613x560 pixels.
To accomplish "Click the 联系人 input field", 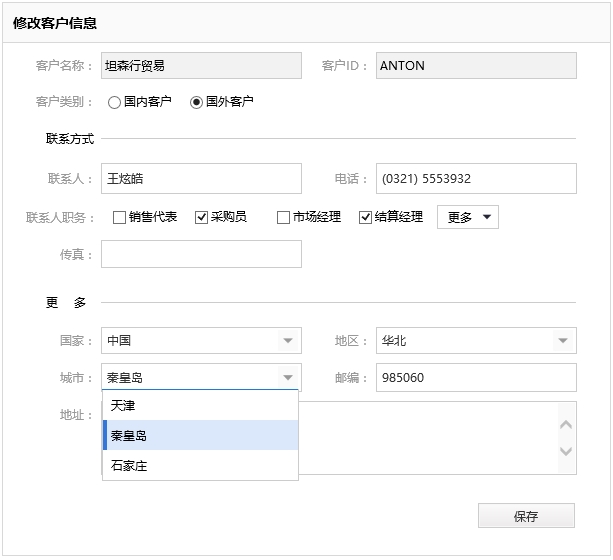I will click(201, 179).
